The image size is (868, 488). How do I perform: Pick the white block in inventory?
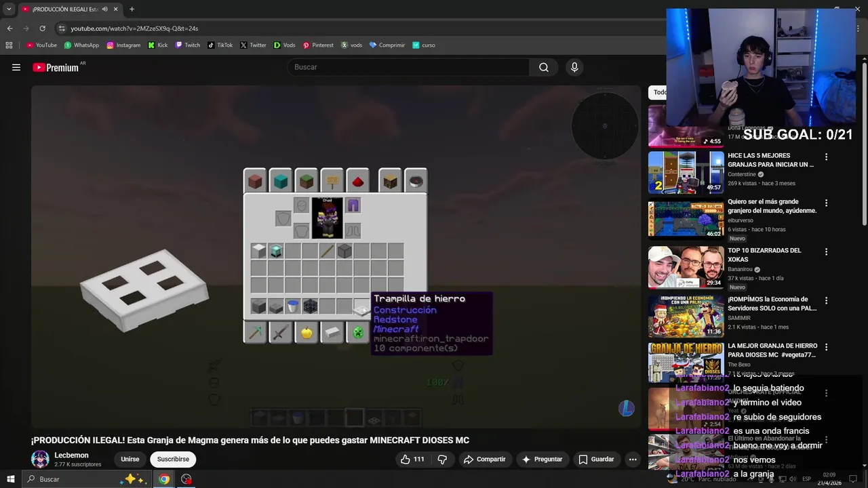[x=258, y=251]
